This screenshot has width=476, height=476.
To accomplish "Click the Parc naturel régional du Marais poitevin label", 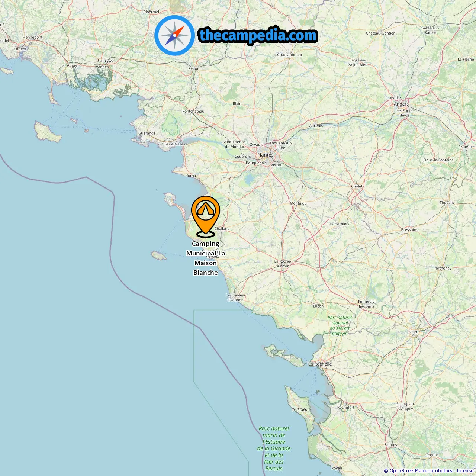I will 340,325.
